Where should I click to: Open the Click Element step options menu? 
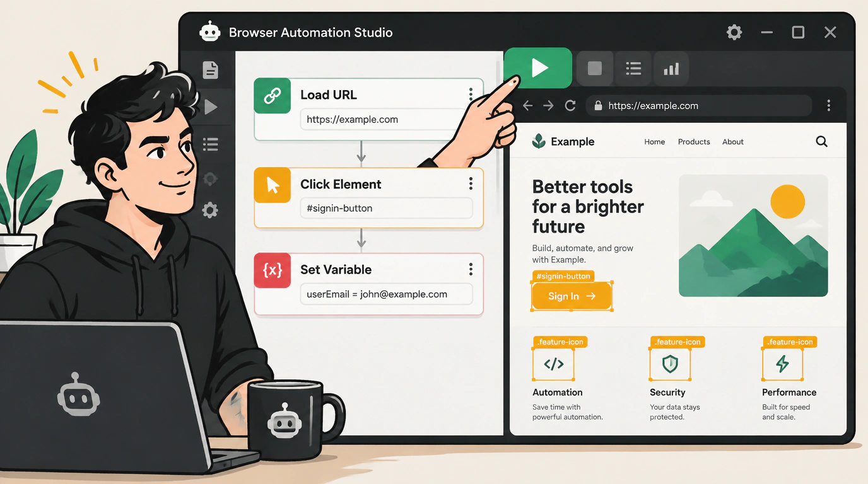pos(471,183)
